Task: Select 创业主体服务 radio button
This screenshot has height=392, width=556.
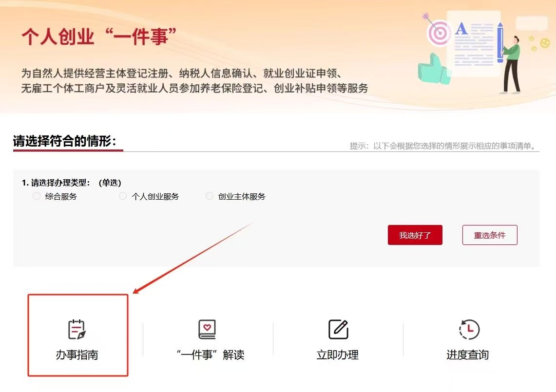Action: 210,196
